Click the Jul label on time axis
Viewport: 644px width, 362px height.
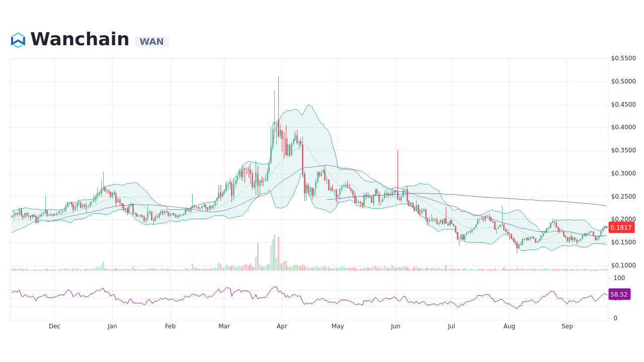(451, 326)
